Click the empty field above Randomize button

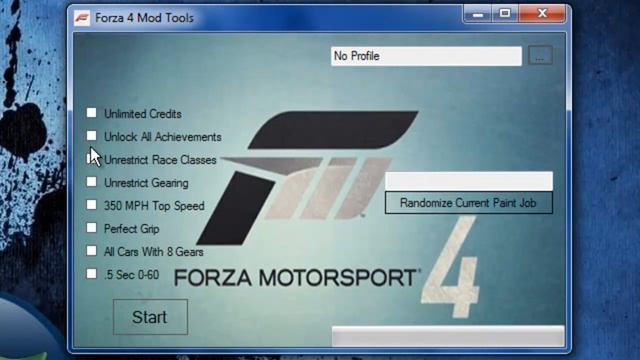point(469,181)
